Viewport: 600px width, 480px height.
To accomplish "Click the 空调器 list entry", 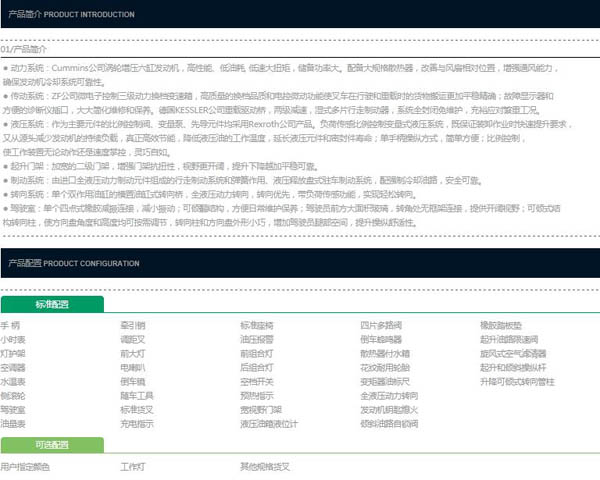I will [14, 368].
